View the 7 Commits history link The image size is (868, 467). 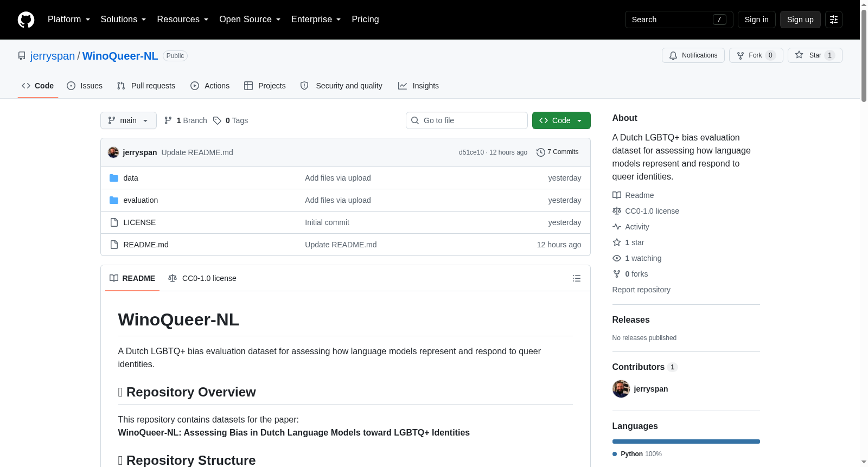coord(558,152)
